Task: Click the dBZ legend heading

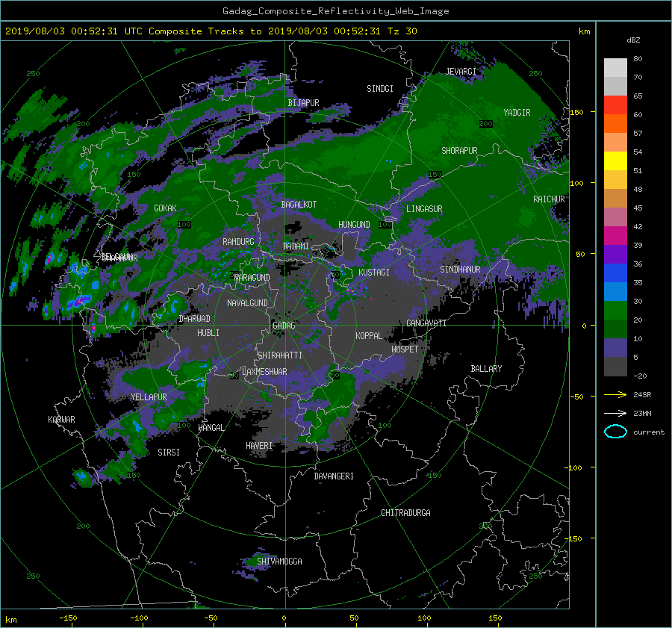Action: tap(633, 40)
